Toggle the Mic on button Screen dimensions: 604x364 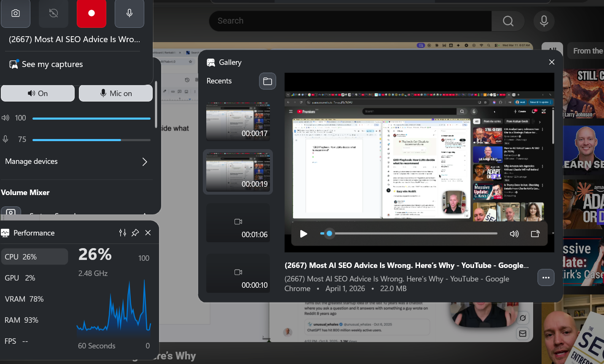click(x=116, y=93)
